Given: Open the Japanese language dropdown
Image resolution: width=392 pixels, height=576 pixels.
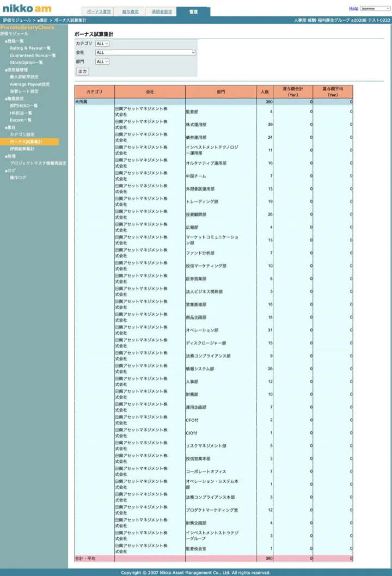Looking at the screenshot, I should pyautogui.click(x=375, y=8).
